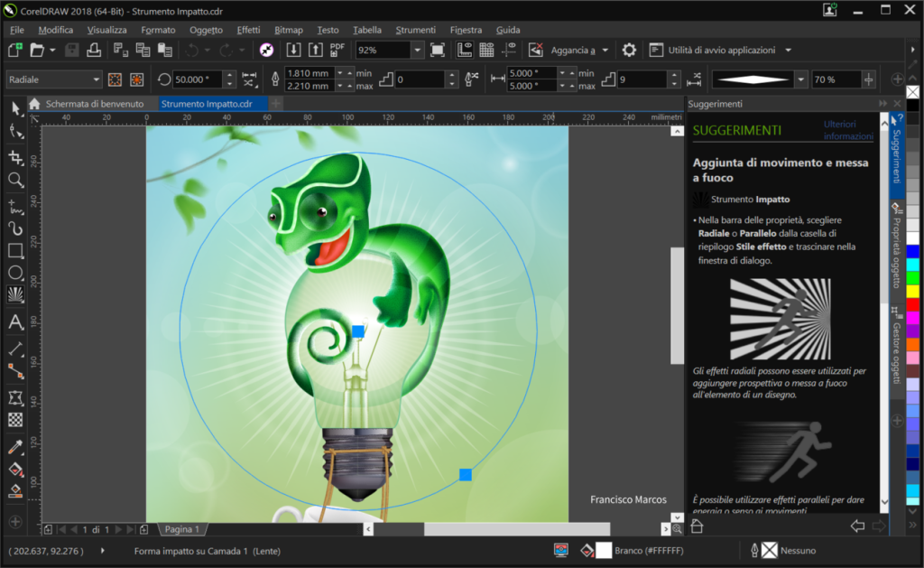Toggle full-screen preview mode

pyautogui.click(x=439, y=50)
